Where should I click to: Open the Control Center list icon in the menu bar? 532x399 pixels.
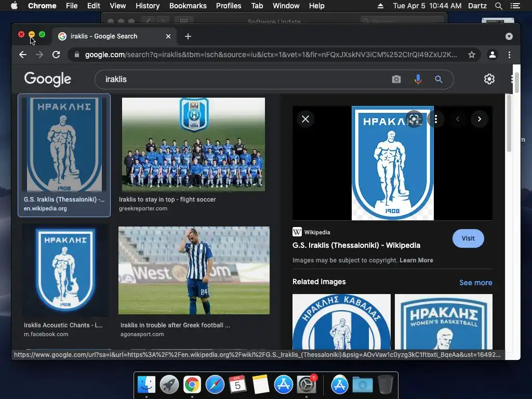pyautogui.click(x=515, y=6)
